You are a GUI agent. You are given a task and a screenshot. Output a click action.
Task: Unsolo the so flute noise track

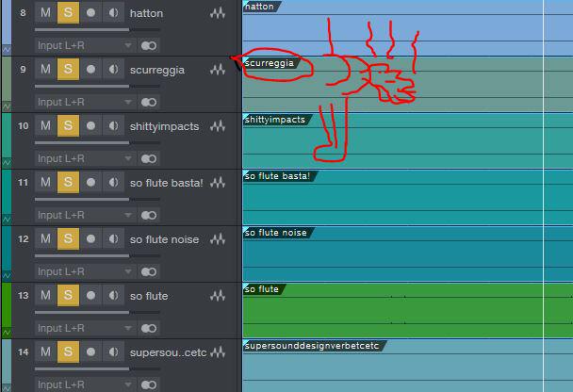point(68,239)
